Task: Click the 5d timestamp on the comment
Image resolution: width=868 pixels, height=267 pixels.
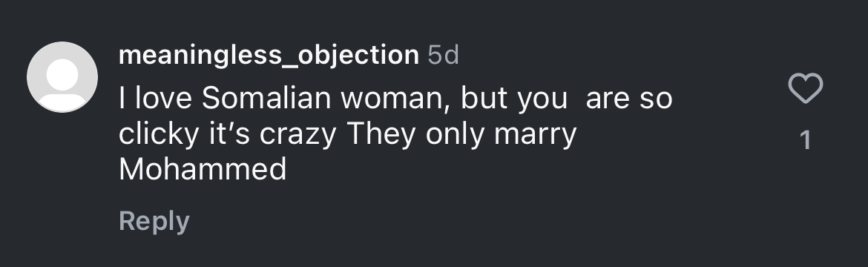Action: pyautogui.click(x=444, y=55)
